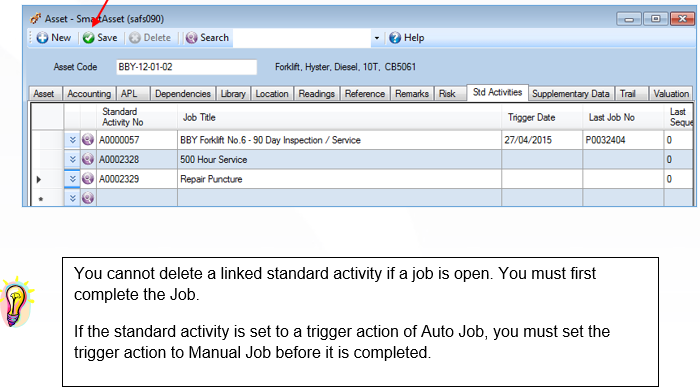Expand the new blank row chevron
Screen dimensions: 700x391
(72, 198)
